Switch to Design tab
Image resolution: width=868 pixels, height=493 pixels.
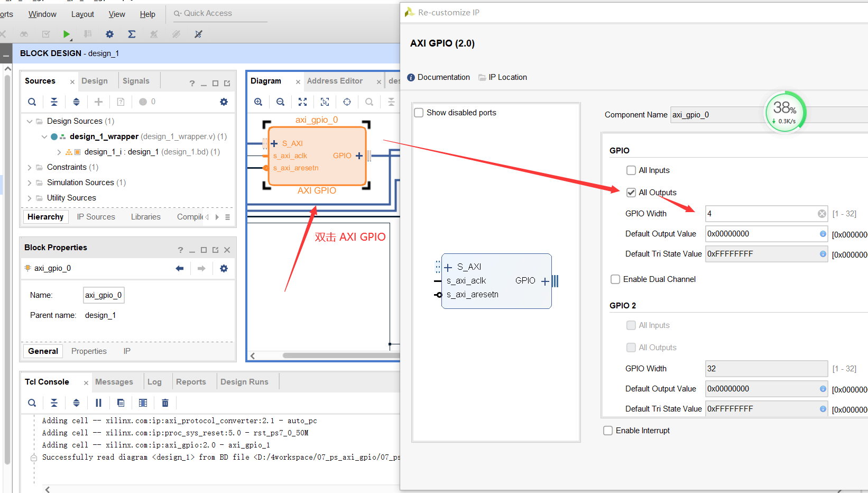click(x=95, y=81)
